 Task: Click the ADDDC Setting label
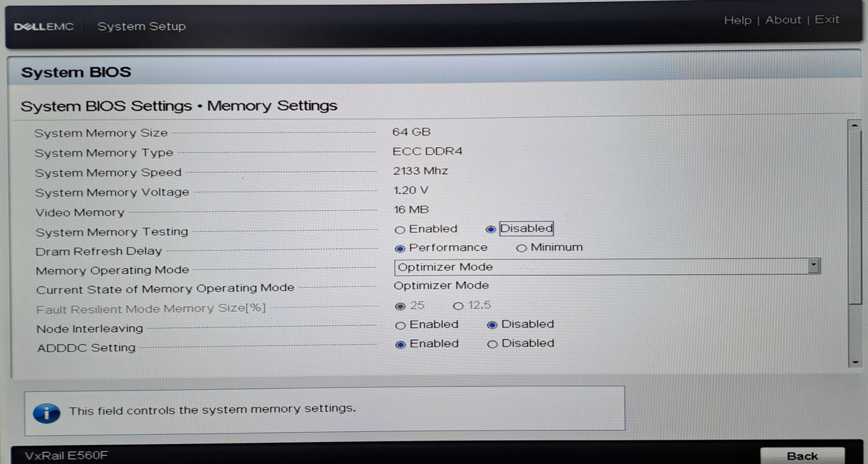click(x=86, y=348)
